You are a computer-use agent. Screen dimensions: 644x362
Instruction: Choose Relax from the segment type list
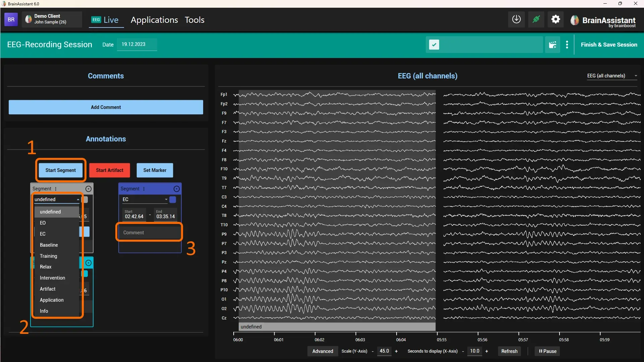tap(57, 267)
